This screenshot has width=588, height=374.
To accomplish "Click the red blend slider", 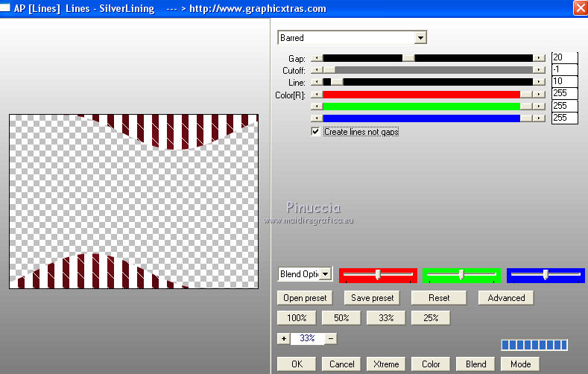I will click(x=378, y=275).
